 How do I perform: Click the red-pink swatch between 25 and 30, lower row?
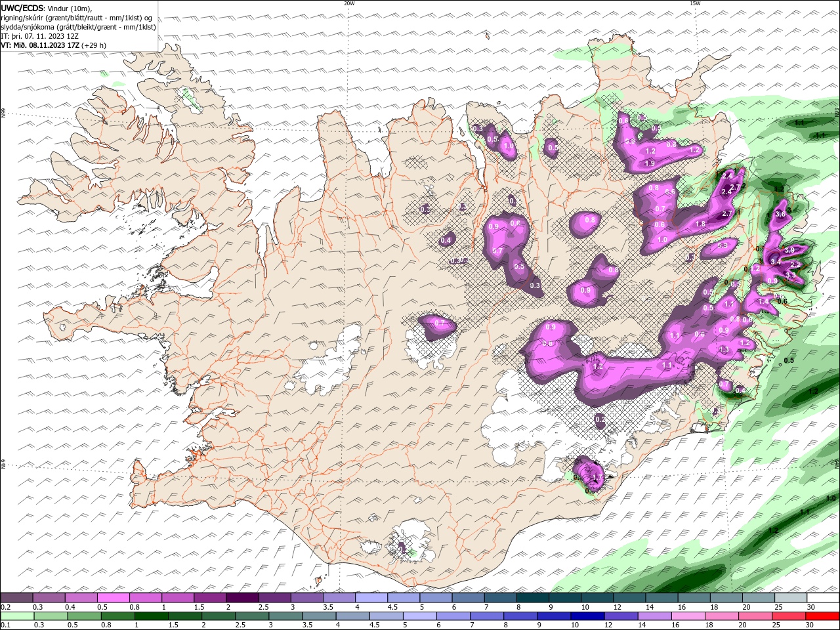coord(789,616)
